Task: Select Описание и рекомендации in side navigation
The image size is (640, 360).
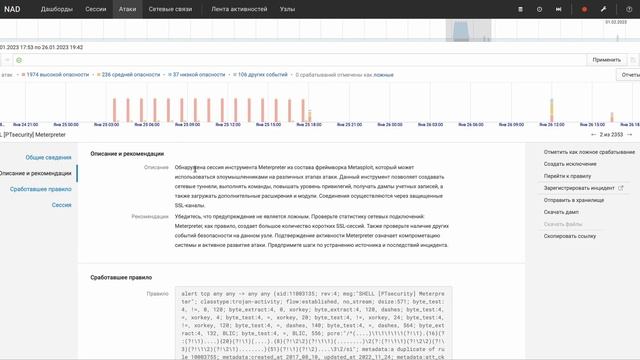Action: [x=36, y=173]
